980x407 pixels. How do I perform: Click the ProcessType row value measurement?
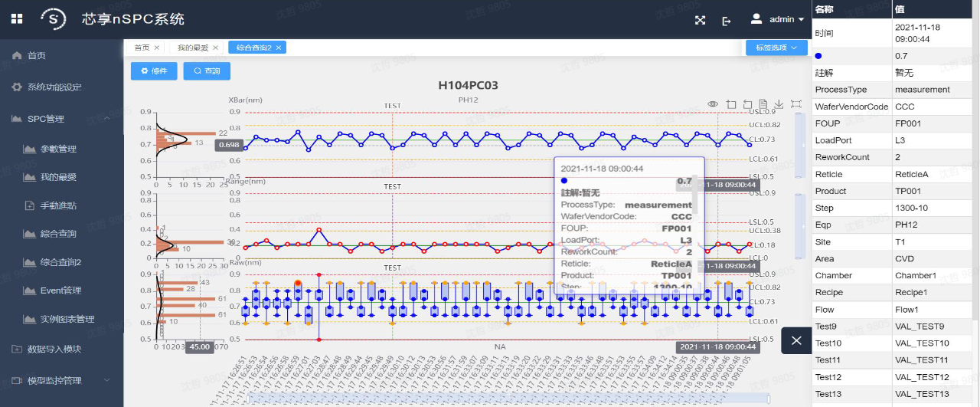[922, 90]
